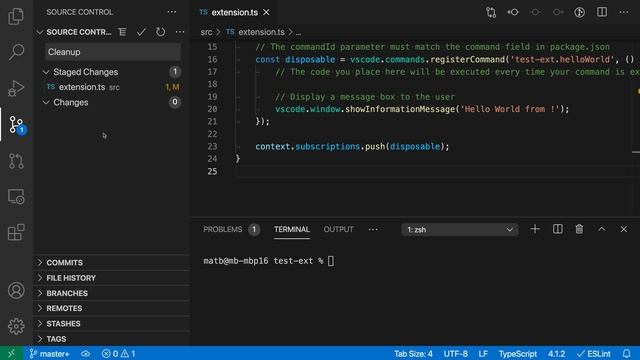This screenshot has height=360, width=640.
Task: Click Open Changes compare icon in editor toolbar
Action: 491,12
